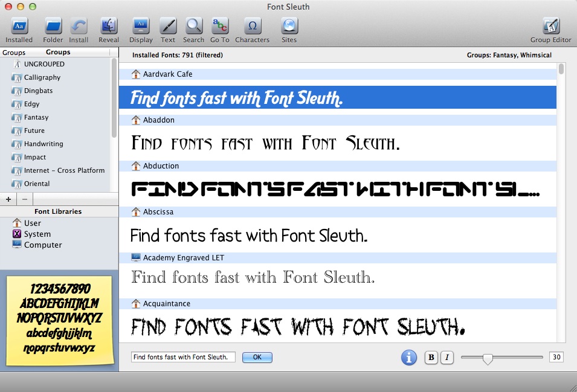Click the Sites toolbar icon
Screen dimensions: 577x392
[289, 27]
